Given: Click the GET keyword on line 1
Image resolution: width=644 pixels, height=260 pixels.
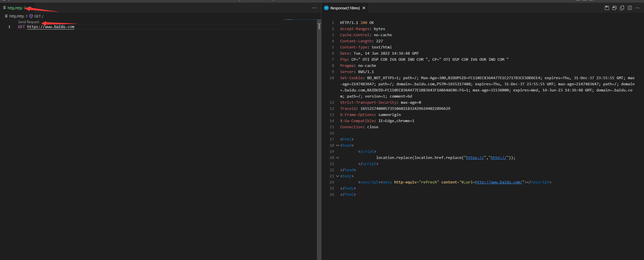Looking at the screenshot, I should click(x=21, y=27).
